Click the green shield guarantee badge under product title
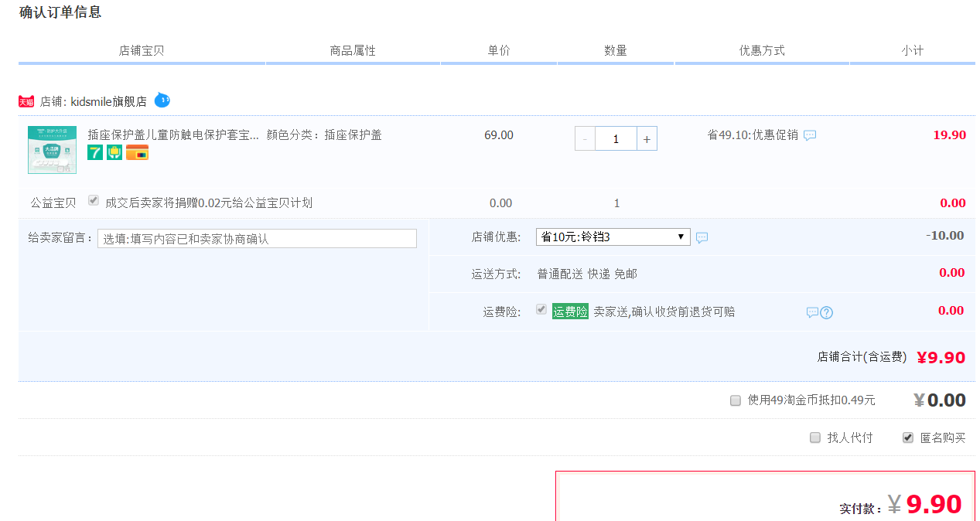The image size is (980, 521). coord(114,152)
